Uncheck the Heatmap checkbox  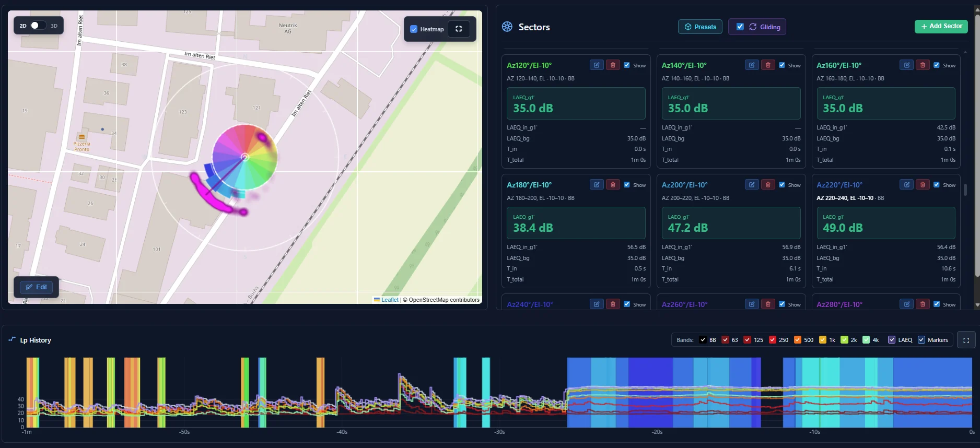tap(414, 30)
